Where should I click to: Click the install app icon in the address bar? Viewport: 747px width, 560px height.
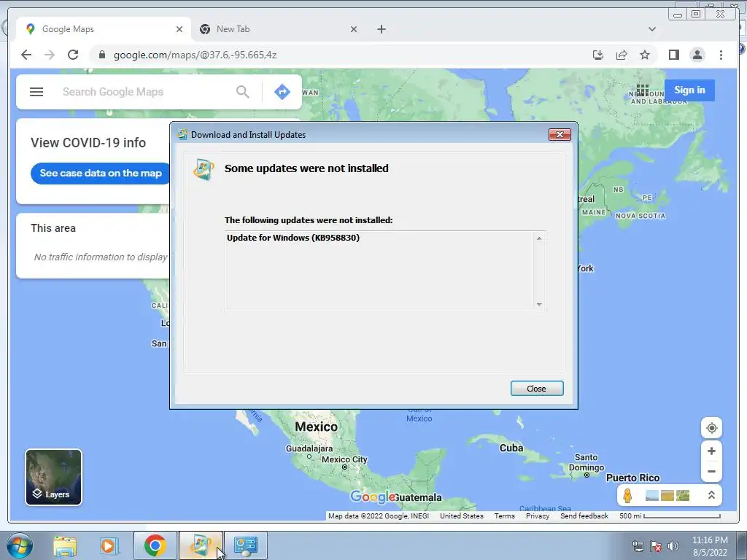click(598, 55)
